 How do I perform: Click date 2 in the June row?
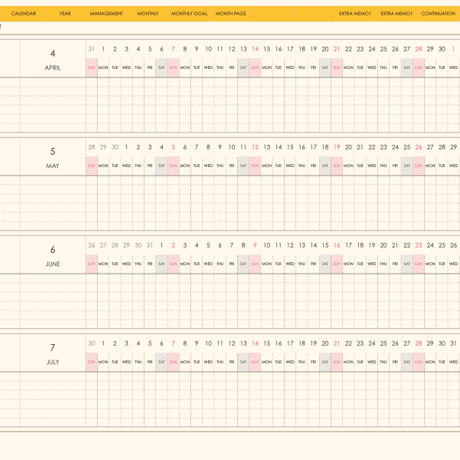(173, 245)
